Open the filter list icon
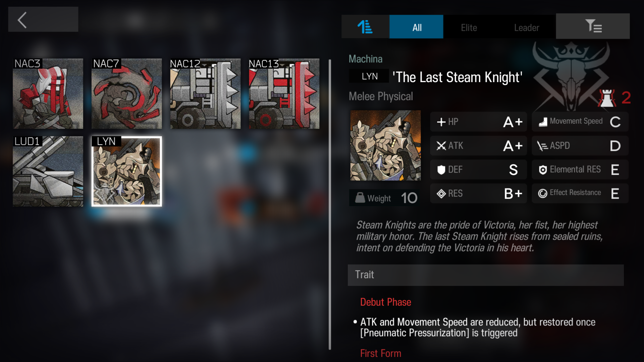644x362 pixels. click(x=593, y=26)
